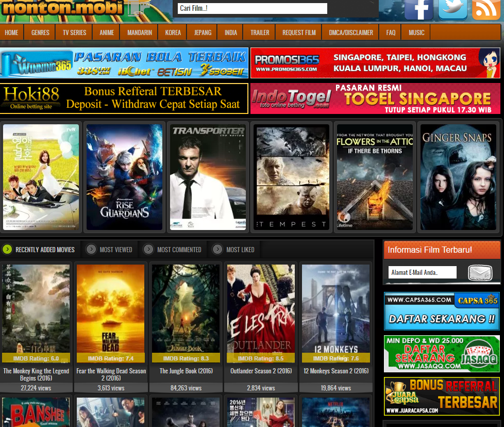This screenshot has height=427, width=504.
Task: Open the orange RSS feed icon
Action: coord(486,10)
